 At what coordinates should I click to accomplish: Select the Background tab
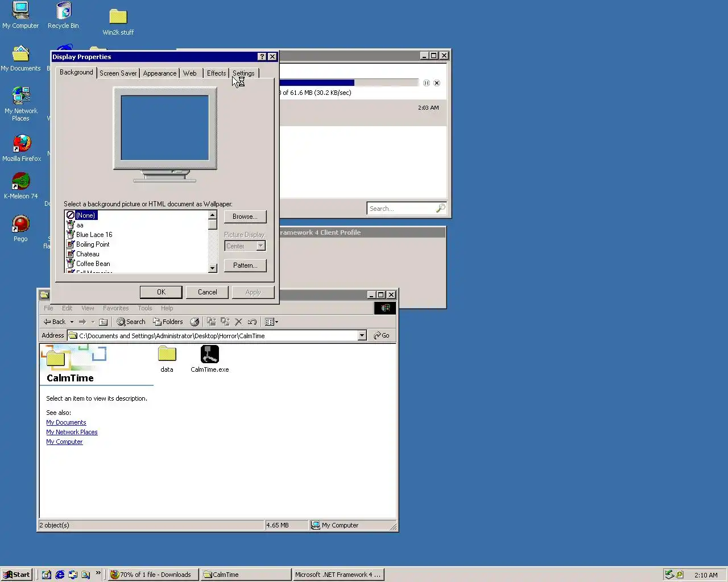click(76, 72)
